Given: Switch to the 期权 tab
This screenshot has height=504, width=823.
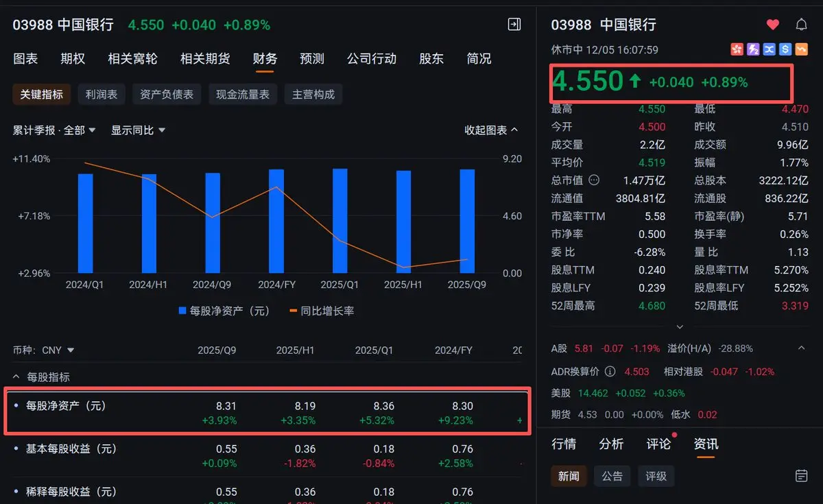Looking at the screenshot, I should 73,59.
